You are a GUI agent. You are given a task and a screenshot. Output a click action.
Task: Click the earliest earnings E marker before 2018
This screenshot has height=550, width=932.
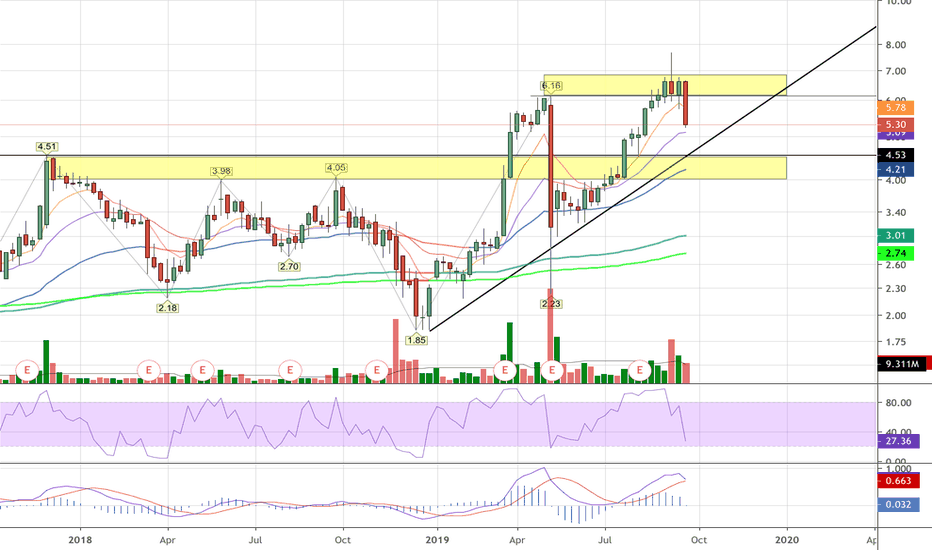27,370
